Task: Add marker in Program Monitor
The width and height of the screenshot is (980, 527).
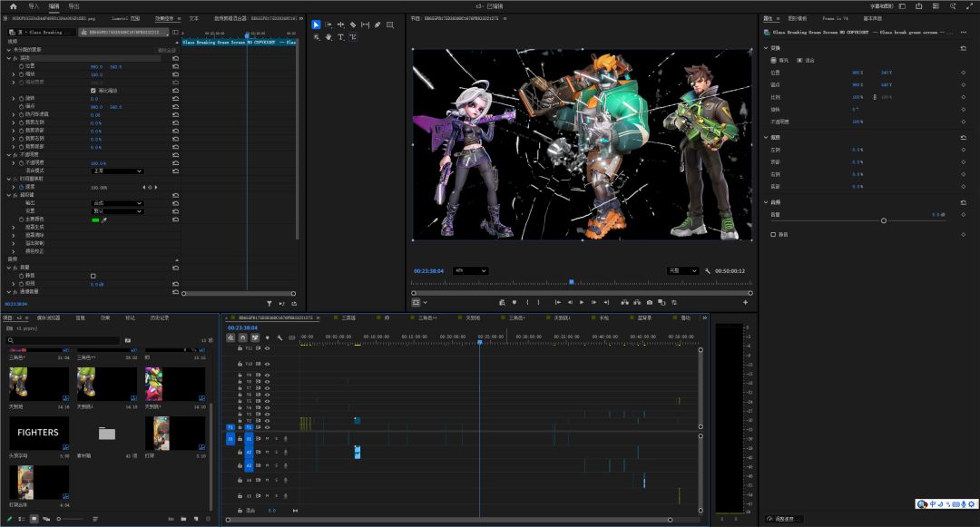Action: 514,302
